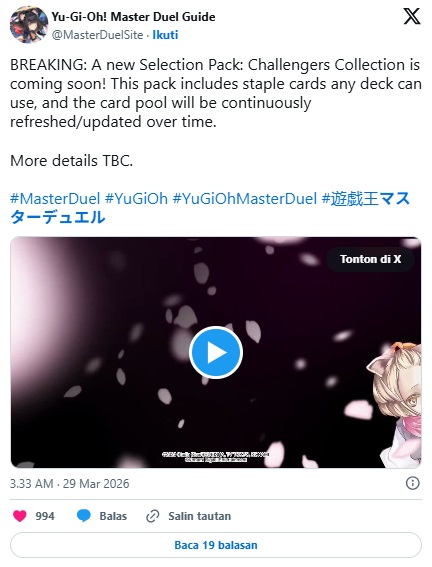Open the @MasterDuelSite handle

[98, 35]
